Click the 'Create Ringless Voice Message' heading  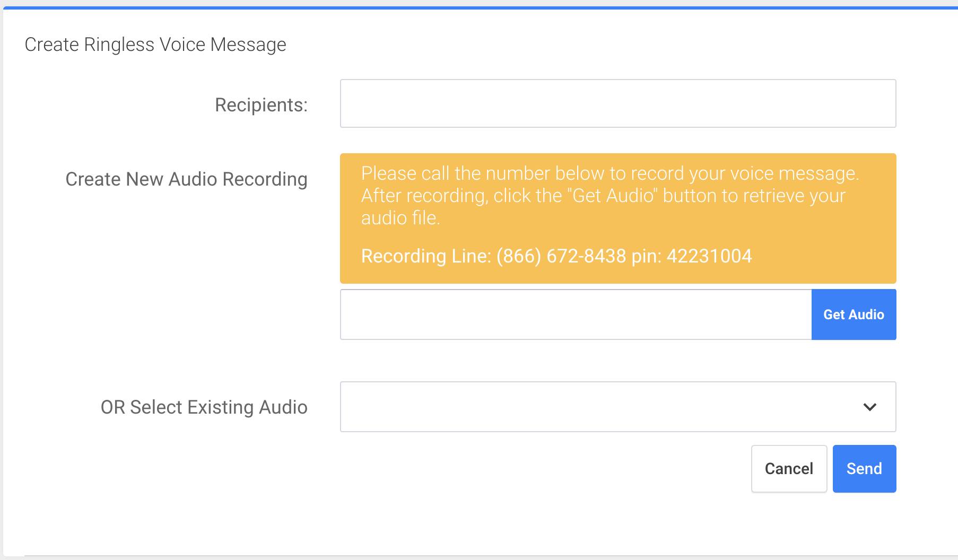pos(155,45)
